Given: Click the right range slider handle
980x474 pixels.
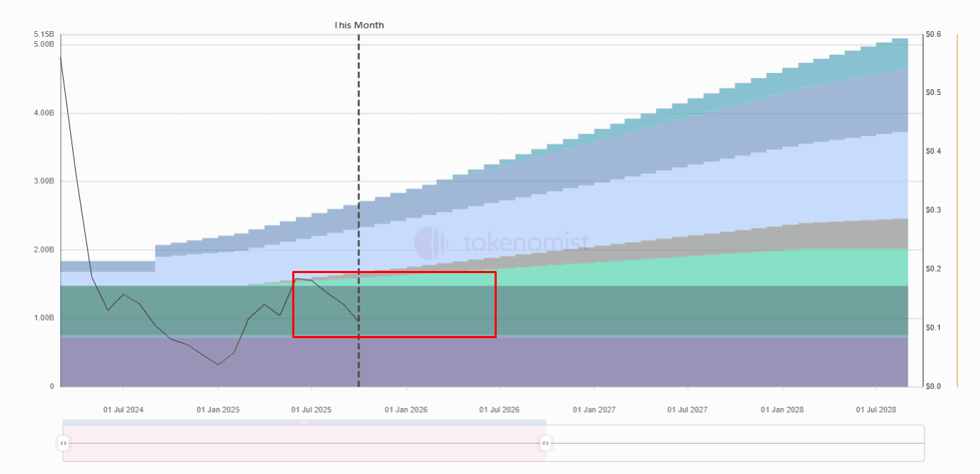Looking at the screenshot, I should click(x=546, y=444).
